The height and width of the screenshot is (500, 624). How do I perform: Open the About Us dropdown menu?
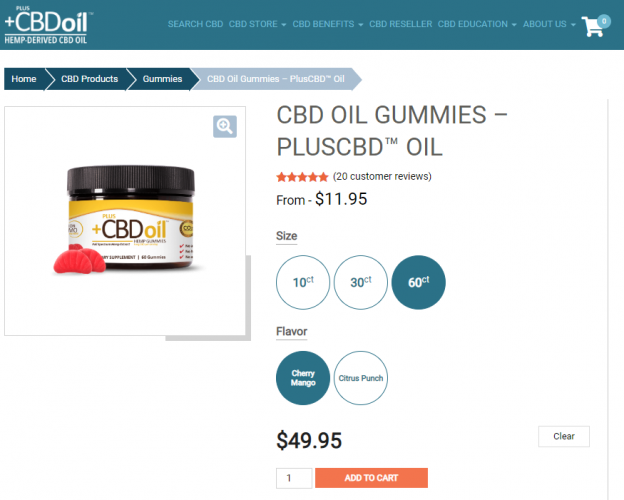[x=549, y=24]
